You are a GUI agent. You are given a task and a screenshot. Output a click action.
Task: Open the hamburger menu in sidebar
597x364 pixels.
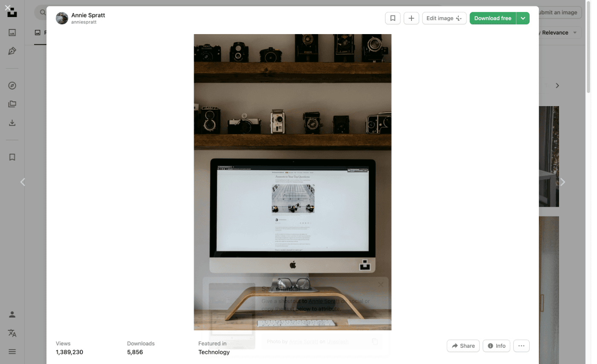(12, 352)
